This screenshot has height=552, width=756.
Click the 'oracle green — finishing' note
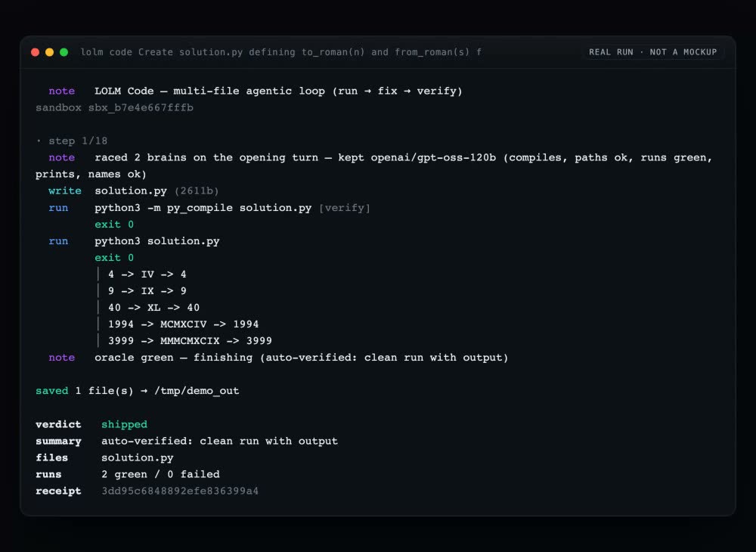[302, 358]
